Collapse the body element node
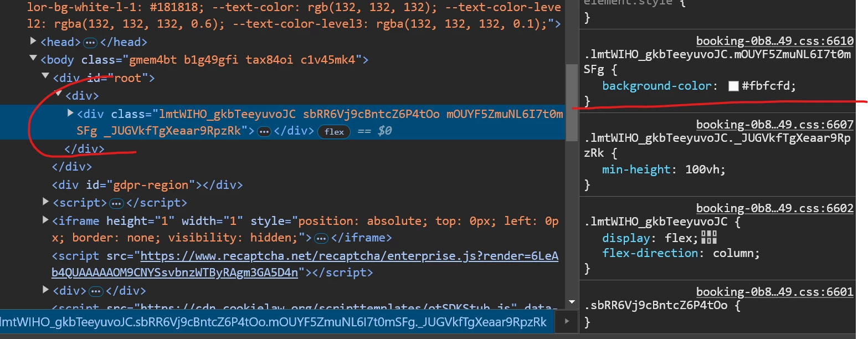This screenshot has width=868, height=339. (34, 59)
